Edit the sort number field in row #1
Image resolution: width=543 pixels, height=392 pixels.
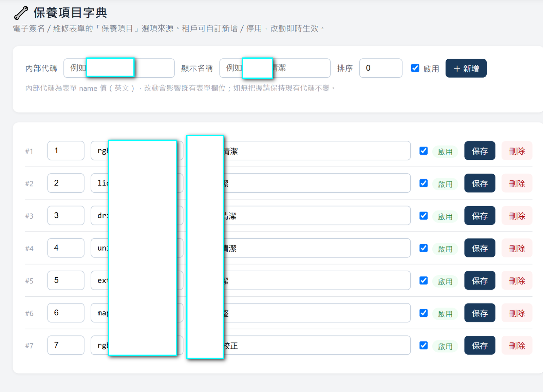click(x=66, y=151)
